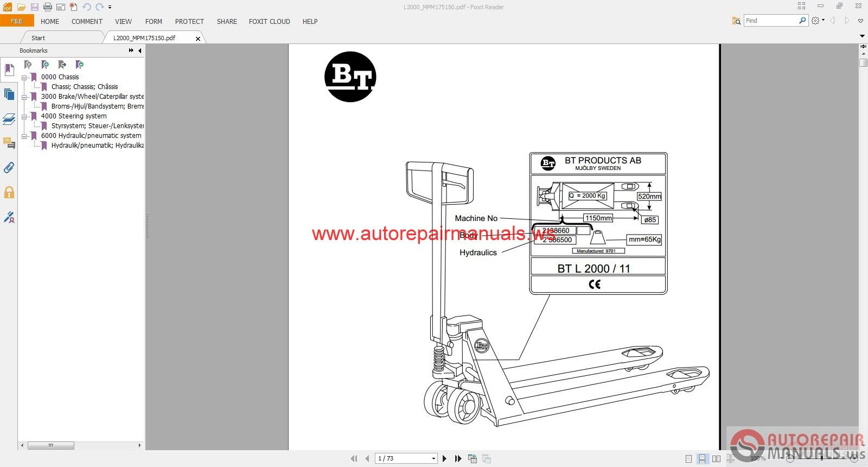Select Continuous page view mode
The height and width of the screenshot is (467, 868).
[703, 459]
